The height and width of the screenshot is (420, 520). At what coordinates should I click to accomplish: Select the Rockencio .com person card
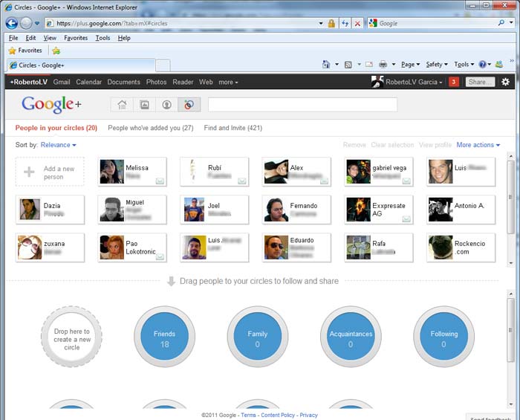coord(461,248)
